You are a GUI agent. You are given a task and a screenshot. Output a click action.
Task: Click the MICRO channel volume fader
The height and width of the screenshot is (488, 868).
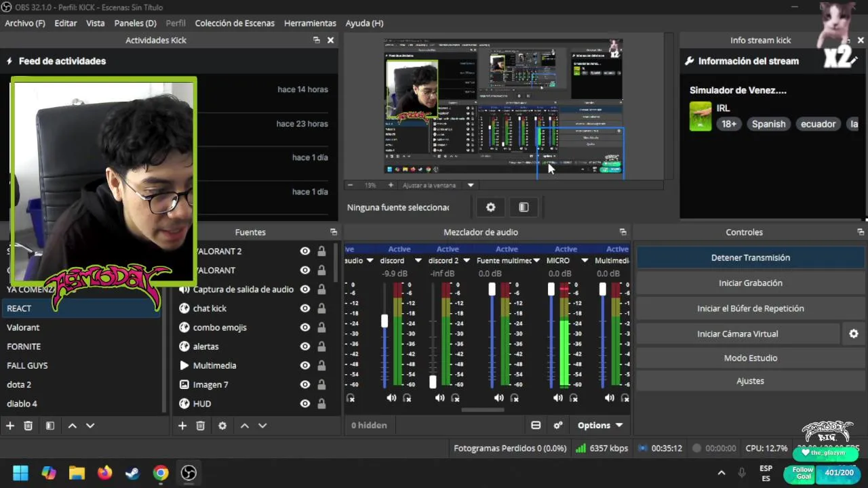551,289
